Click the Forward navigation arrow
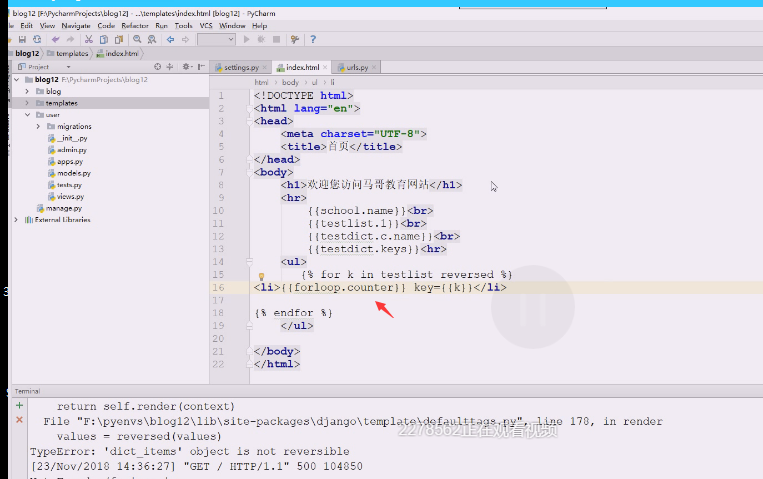 (x=185, y=39)
